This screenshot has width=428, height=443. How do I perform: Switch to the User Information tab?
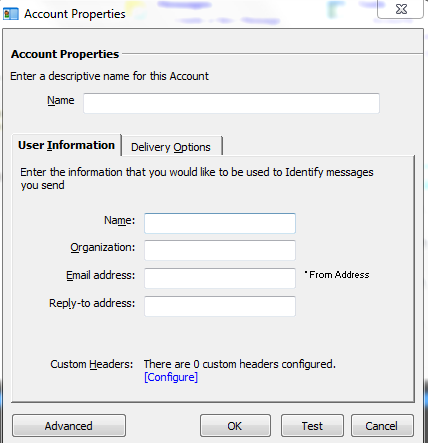tap(66, 145)
